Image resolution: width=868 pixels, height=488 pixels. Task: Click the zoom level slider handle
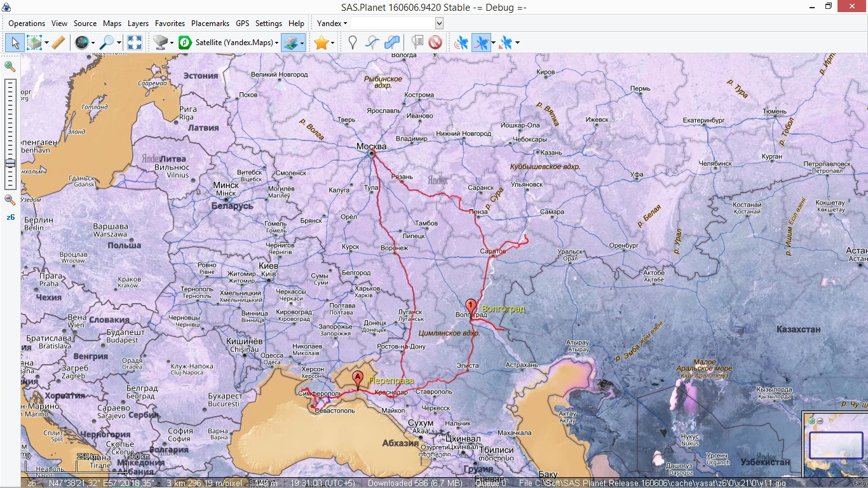10,163
